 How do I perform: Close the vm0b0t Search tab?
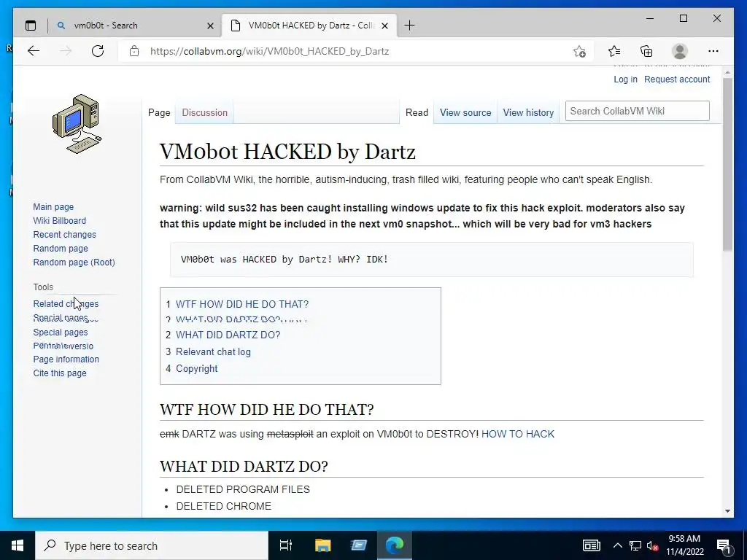[x=210, y=26]
